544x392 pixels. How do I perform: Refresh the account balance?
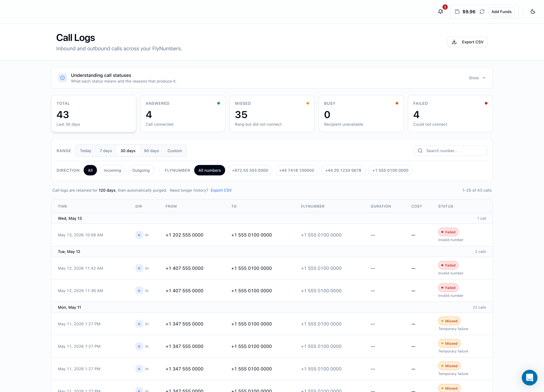coord(482,12)
